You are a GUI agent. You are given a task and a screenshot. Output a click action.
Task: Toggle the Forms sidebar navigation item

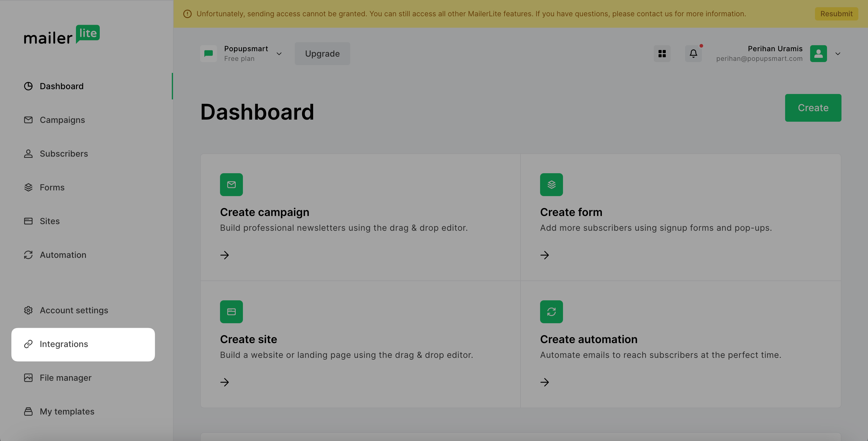coord(52,187)
